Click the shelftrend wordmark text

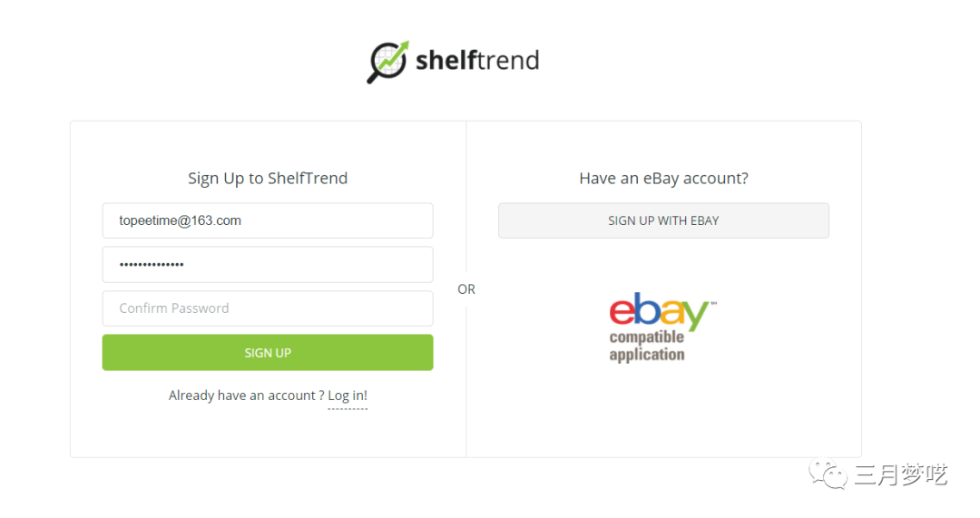pyautogui.click(x=477, y=61)
